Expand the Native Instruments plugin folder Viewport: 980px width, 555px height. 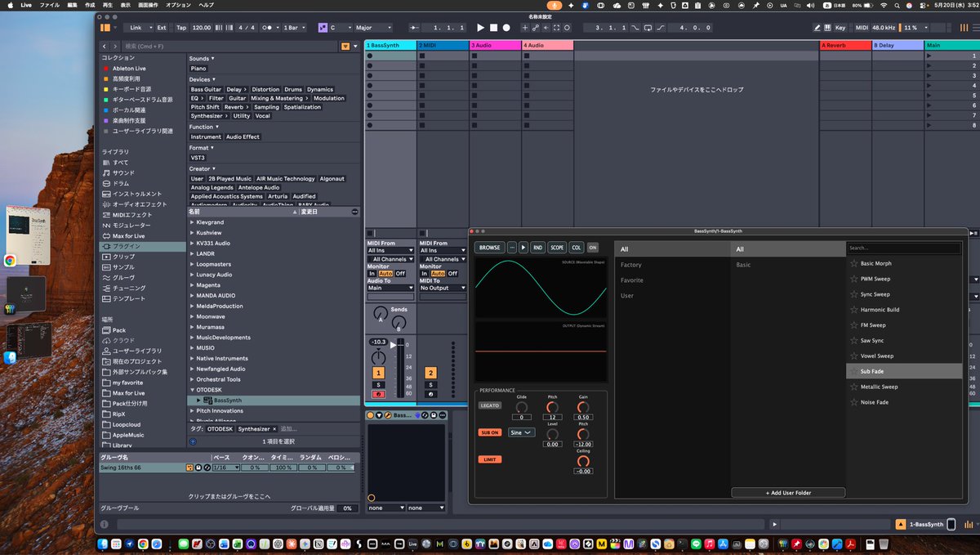pyautogui.click(x=193, y=358)
